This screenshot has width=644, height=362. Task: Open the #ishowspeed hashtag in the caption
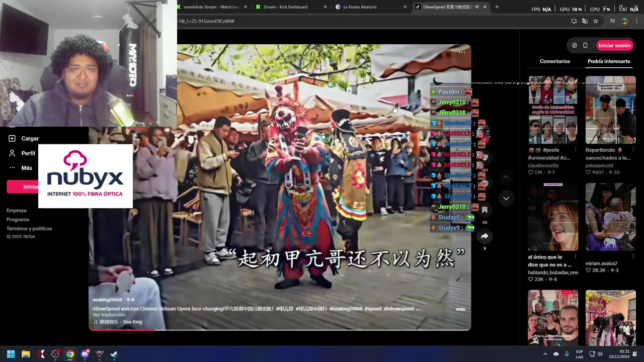[x=399, y=309]
